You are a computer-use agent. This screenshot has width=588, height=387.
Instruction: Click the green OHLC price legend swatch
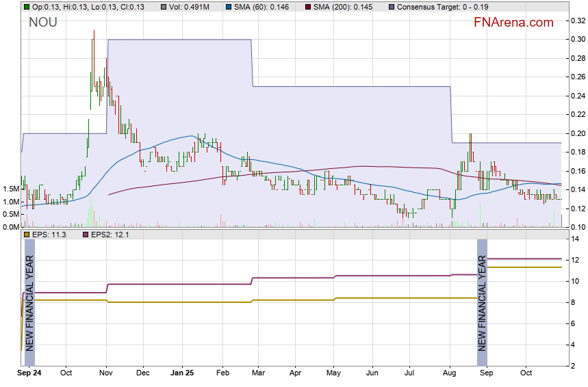pyautogui.click(x=26, y=7)
